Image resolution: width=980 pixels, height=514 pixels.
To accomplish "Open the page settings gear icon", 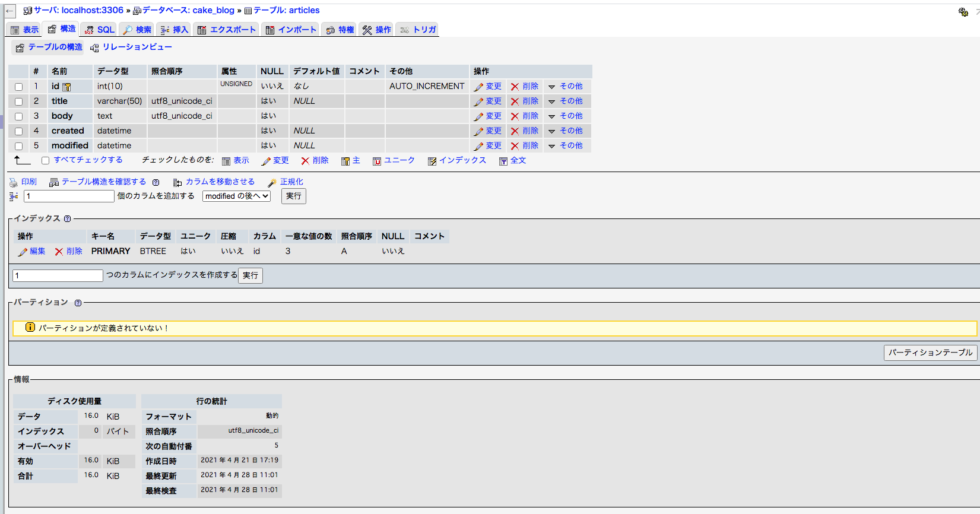I will point(963,11).
